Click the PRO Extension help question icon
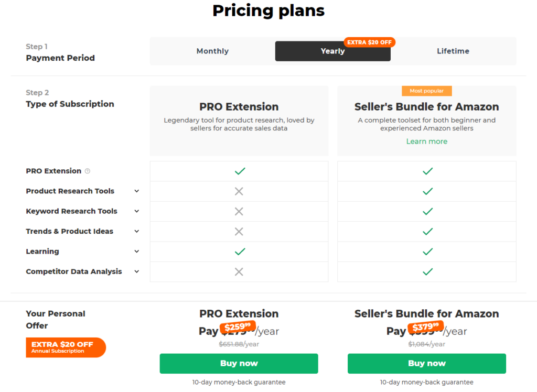537x392 pixels. click(x=88, y=171)
